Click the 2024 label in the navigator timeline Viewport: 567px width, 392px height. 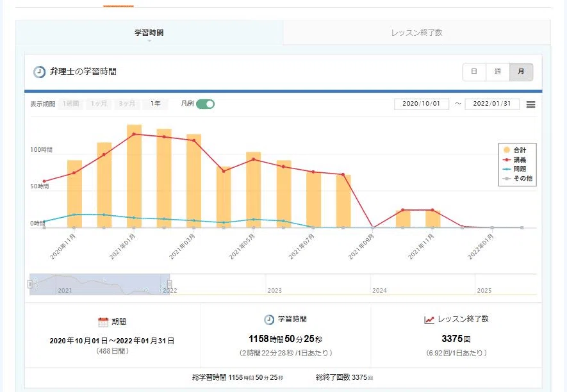(x=379, y=290)
